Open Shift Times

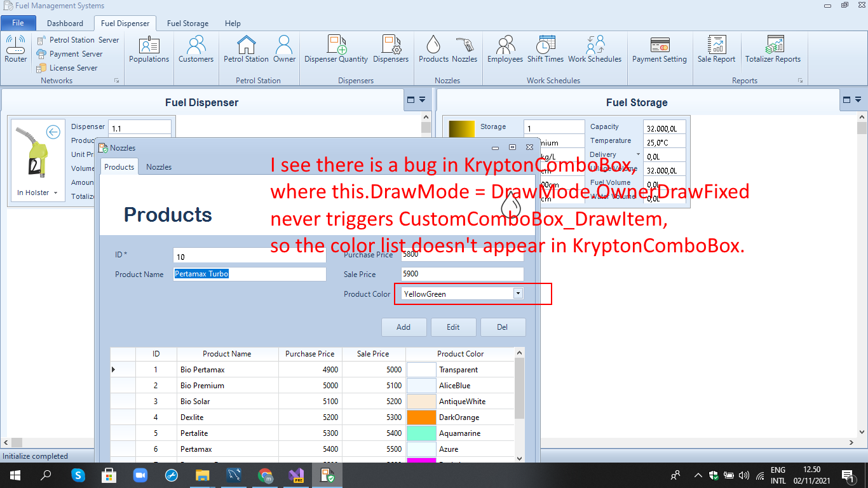point(545,50)
